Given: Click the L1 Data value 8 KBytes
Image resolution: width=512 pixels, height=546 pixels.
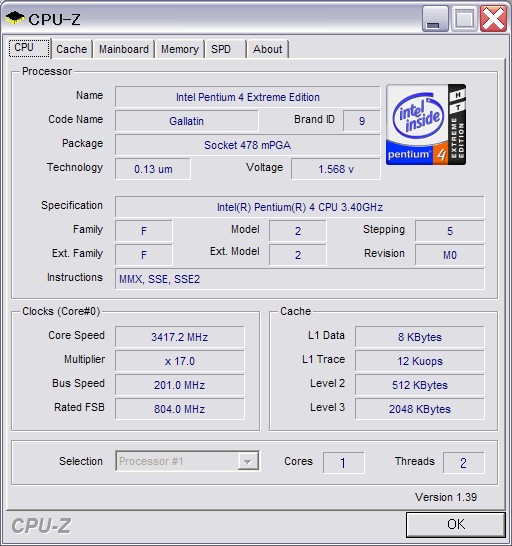Looking at the screenshot, I should coord(420,337).
